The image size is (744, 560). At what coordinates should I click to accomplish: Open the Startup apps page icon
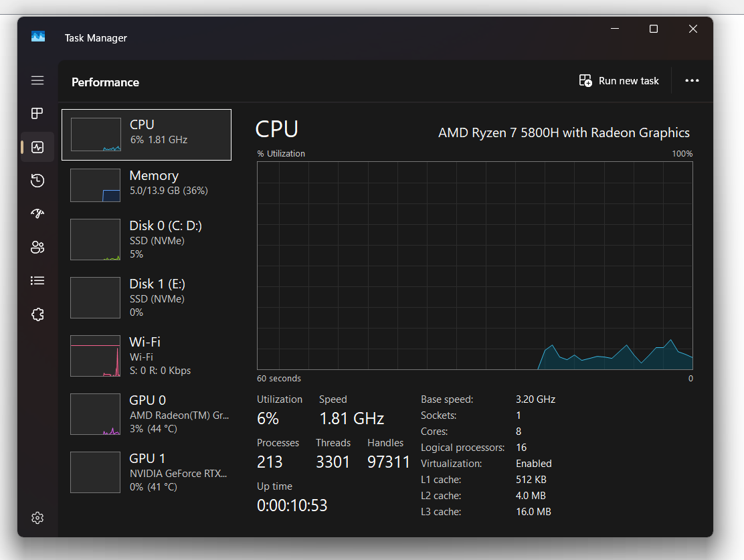coord(37,213)
